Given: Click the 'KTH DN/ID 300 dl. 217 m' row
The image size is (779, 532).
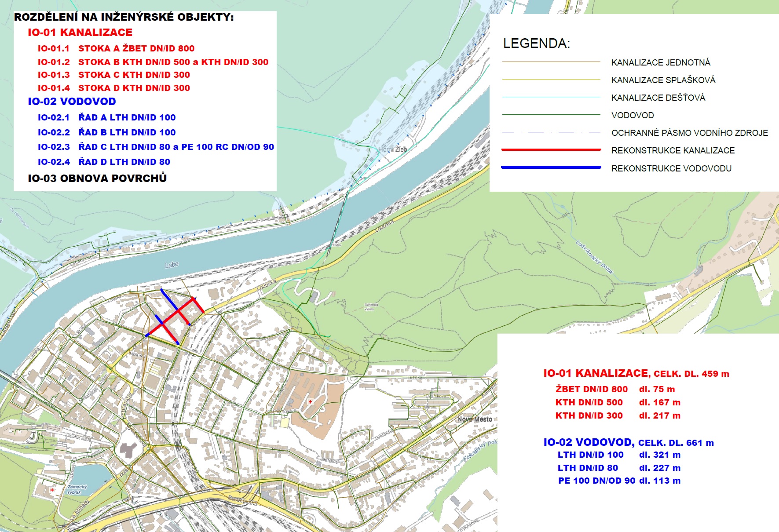Looking at the screenshot, I should pyautogui.click(x=618, y=415).
